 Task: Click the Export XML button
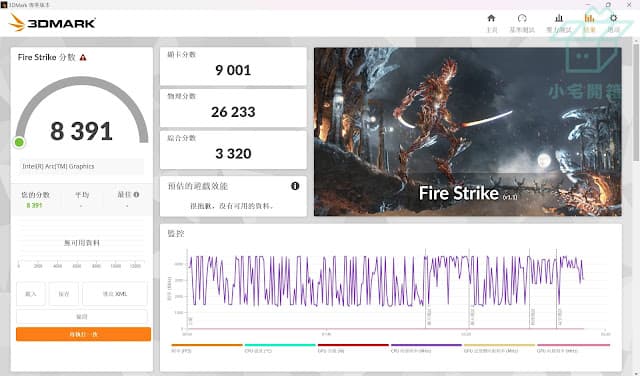[115, 294]
